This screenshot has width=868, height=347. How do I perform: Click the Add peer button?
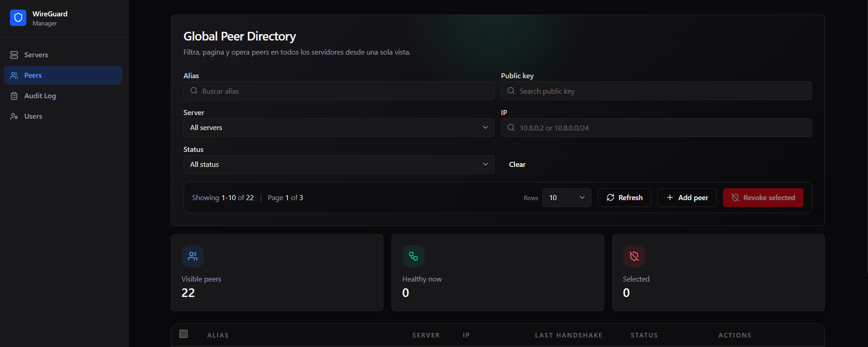click(687, 198)
